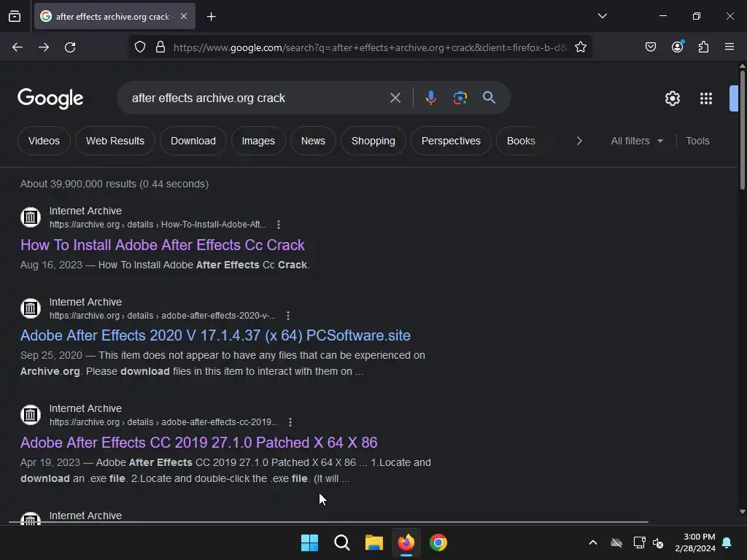Open the extensions puzzle icon
Screen dimensions: 747x560
coord(703,47)
